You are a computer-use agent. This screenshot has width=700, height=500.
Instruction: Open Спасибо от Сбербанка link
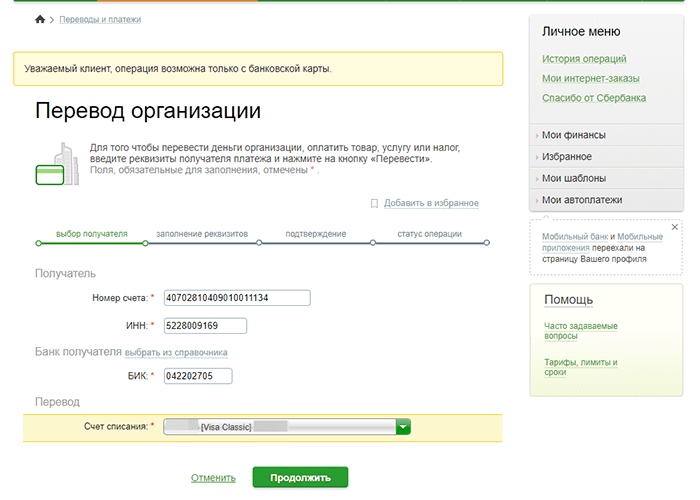tap(594, 98)
